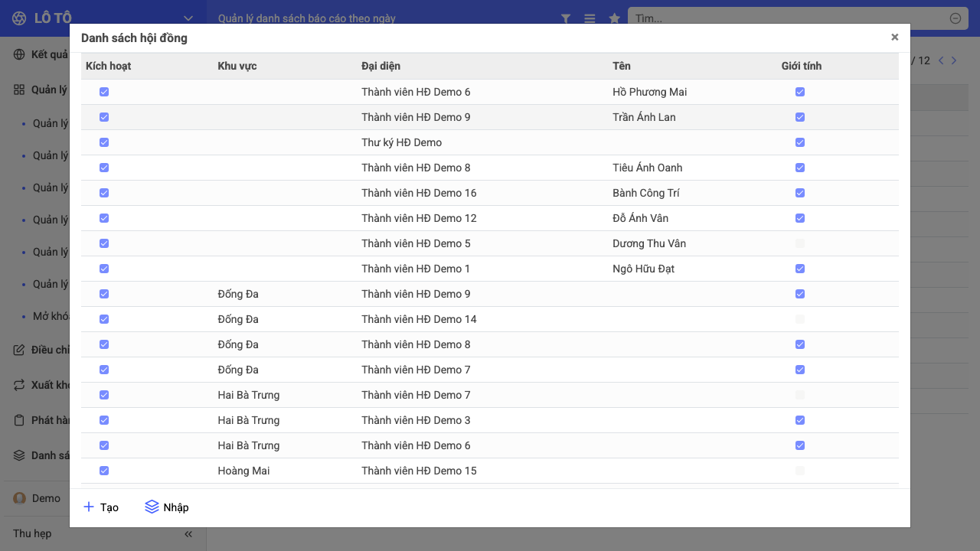Click the plus icon next to Tạo
The image size is (980, 551).
pyautogui.click(x=89, y=507)
